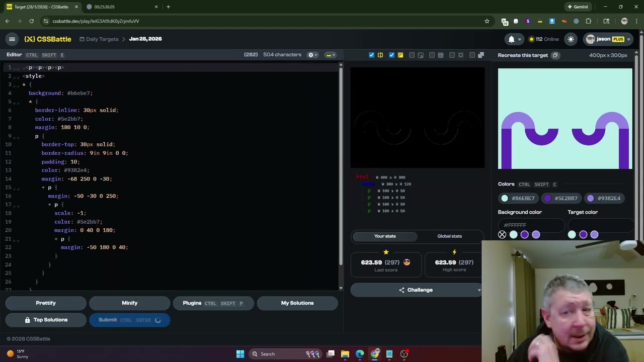
Task: Open the Windows Start menu
Action: pos(240,354)
